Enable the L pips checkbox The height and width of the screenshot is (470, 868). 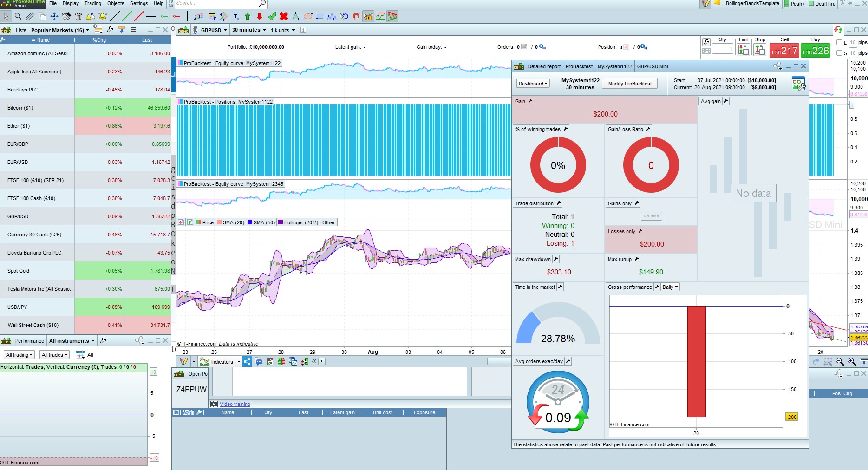[839, 43]
